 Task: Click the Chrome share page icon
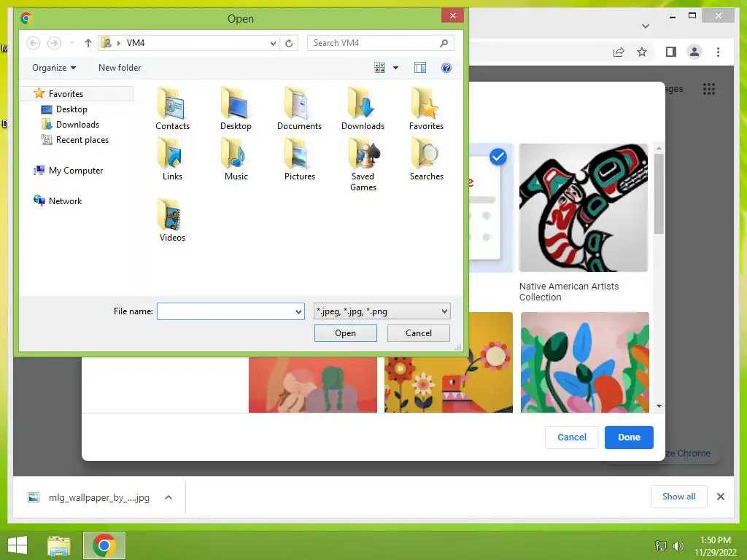pyautogui.click(x=619, y=52)
